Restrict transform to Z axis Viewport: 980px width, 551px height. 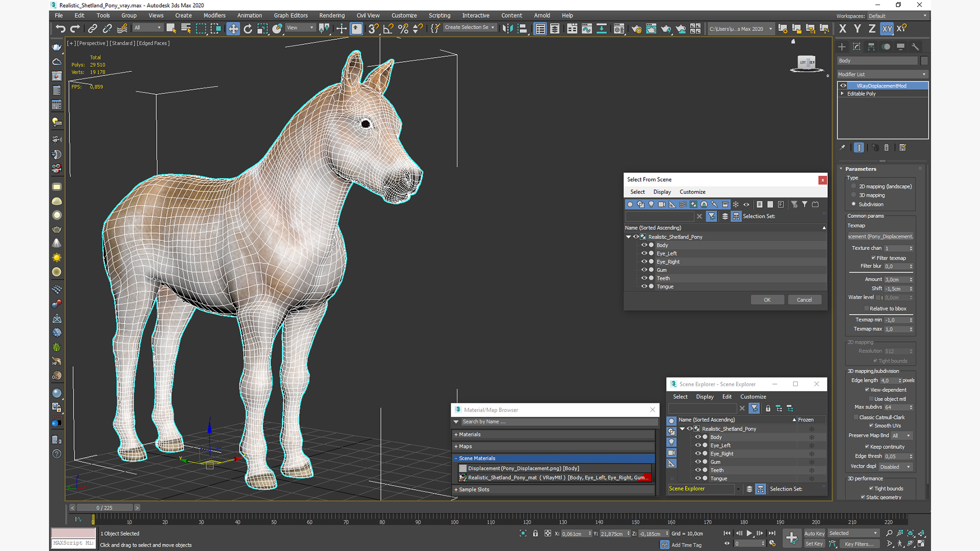[x=872, y=29]
